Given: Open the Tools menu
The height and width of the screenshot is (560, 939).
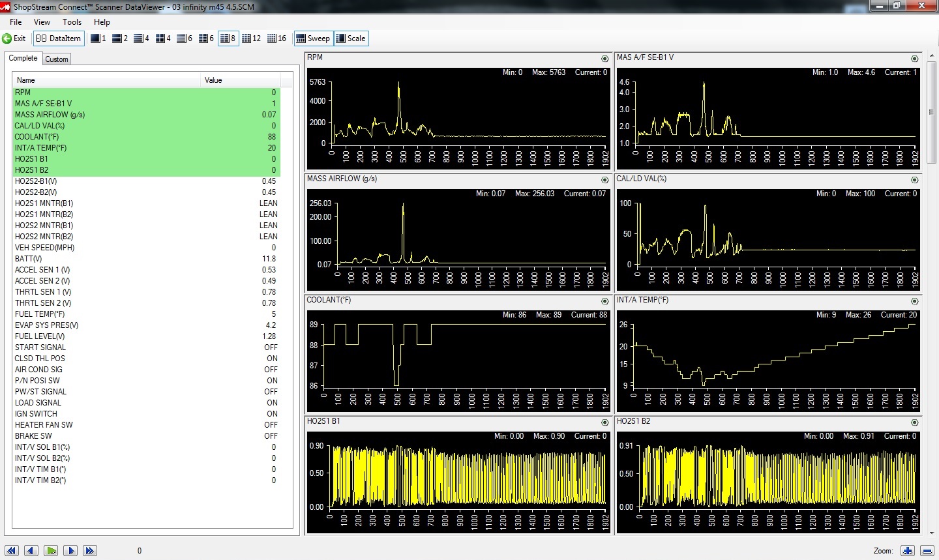Looking at the screenshot, I should [x=72, y=22].
